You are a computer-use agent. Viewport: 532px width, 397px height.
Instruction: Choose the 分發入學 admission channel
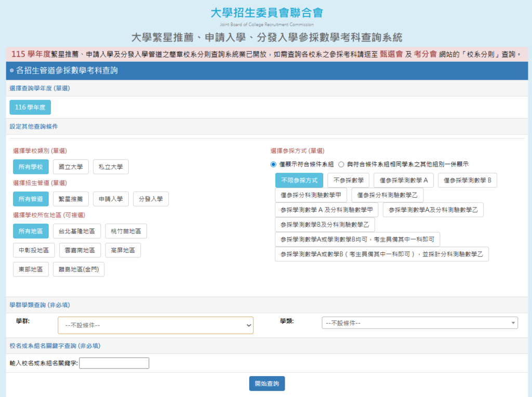click(x=150, y=198)
